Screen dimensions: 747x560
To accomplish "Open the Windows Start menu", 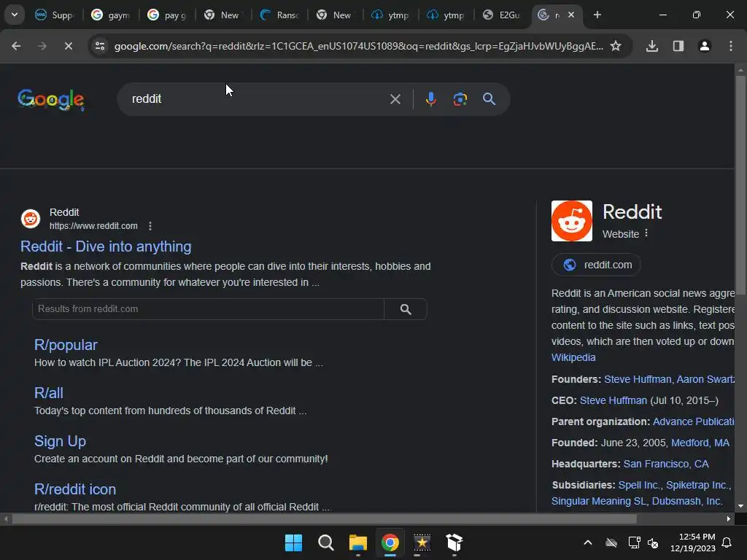I will (x=293, y=542).
